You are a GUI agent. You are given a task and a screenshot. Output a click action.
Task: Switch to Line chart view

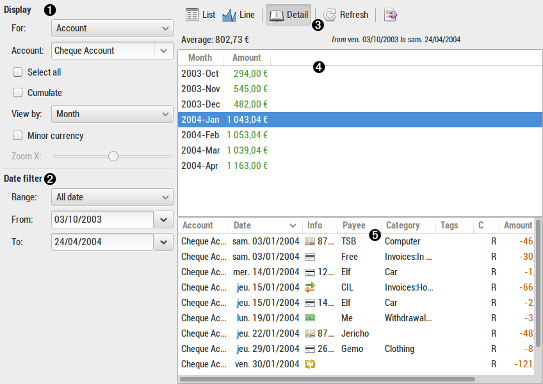(238, 15)
